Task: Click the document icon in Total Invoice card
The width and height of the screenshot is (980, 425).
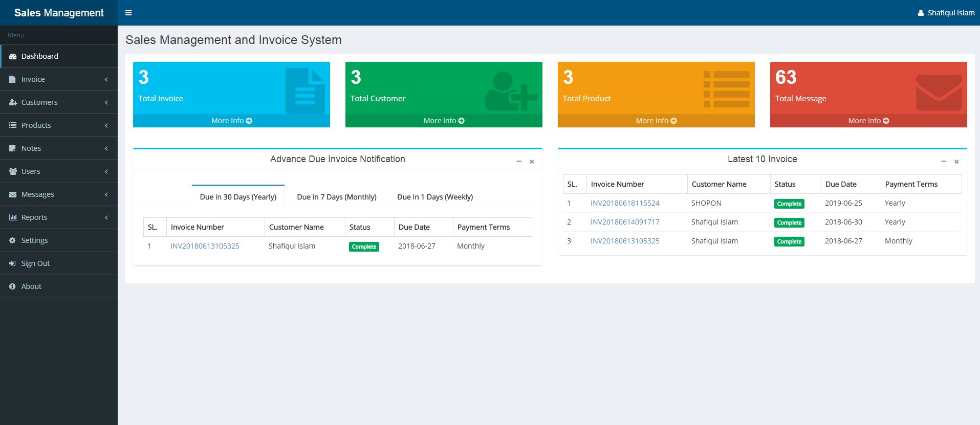Action: coord(304,91)
